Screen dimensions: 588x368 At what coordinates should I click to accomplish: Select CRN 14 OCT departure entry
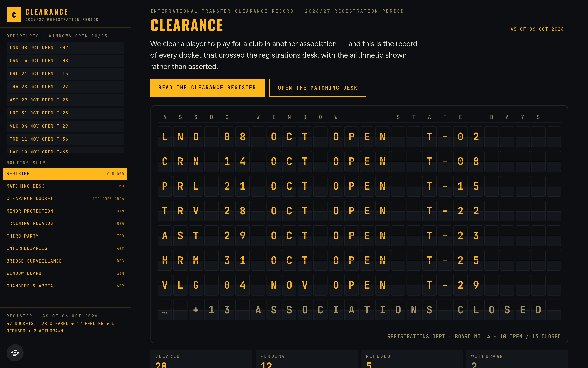[x=65, y=61]
